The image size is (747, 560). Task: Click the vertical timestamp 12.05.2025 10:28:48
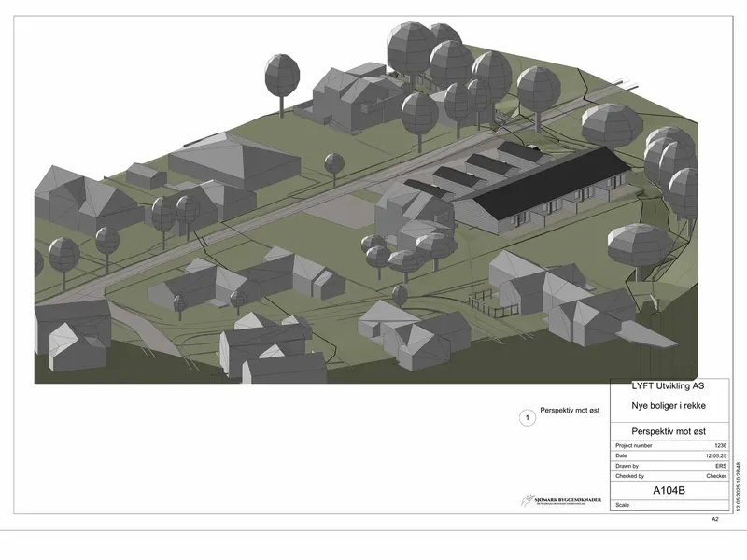(739, 485)
